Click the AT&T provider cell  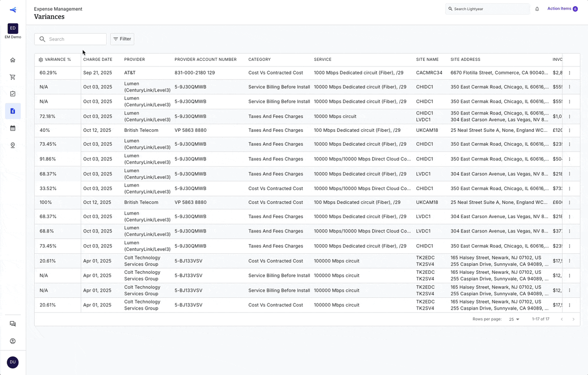tap(130, 73)
